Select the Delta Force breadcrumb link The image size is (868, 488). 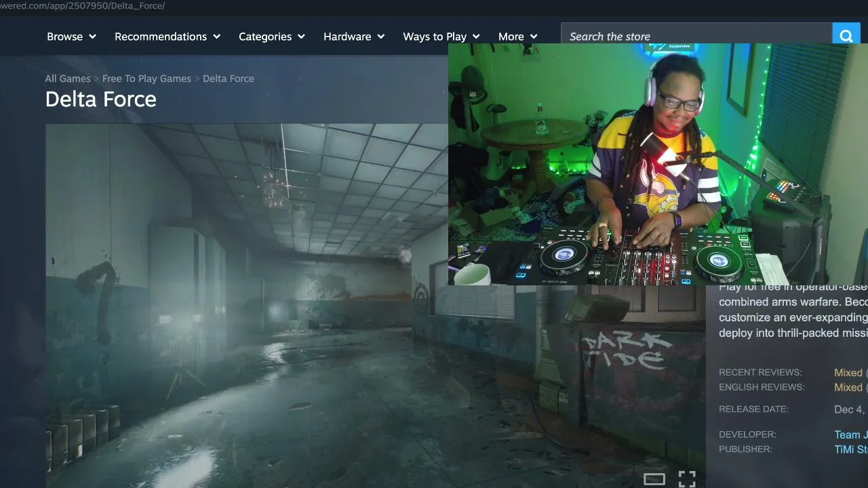(229, 79)
